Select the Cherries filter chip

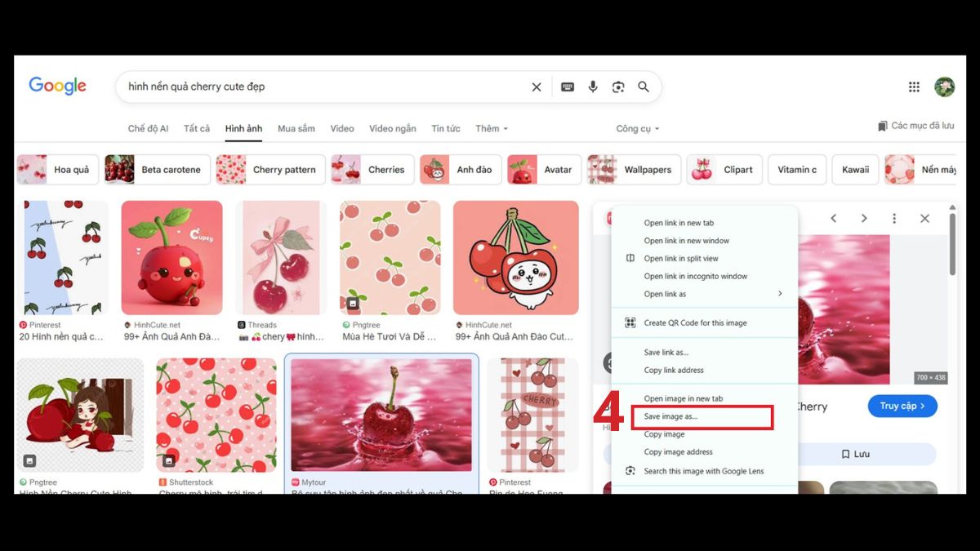(372, 170)
